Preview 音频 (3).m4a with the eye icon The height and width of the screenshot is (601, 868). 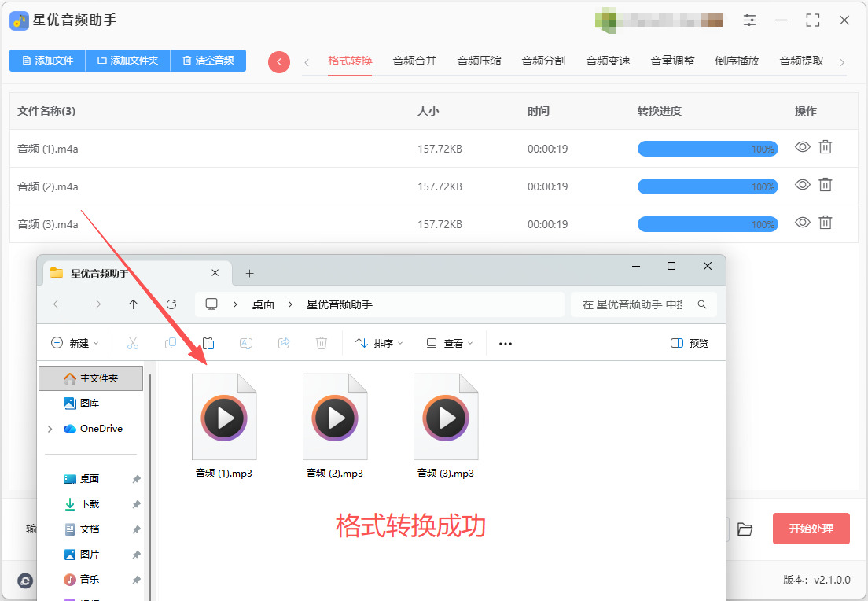point(803,222)
